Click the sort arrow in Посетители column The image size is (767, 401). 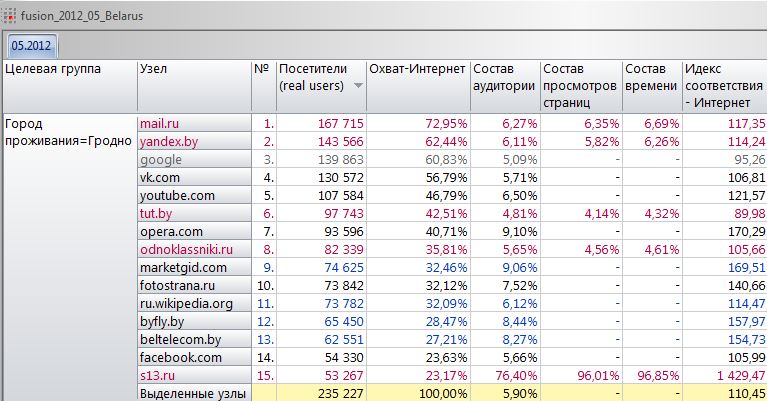pyautogui.click(x=359, y=86)
